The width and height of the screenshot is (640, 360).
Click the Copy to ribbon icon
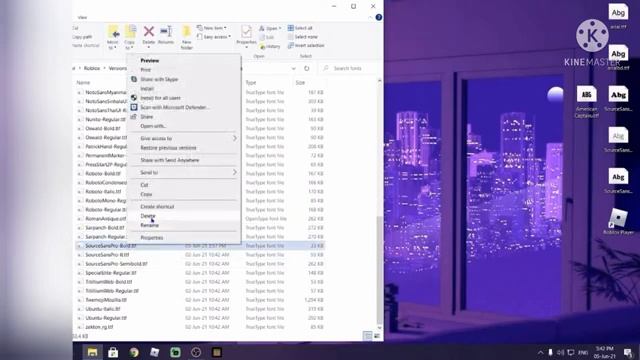coord(130,32)
